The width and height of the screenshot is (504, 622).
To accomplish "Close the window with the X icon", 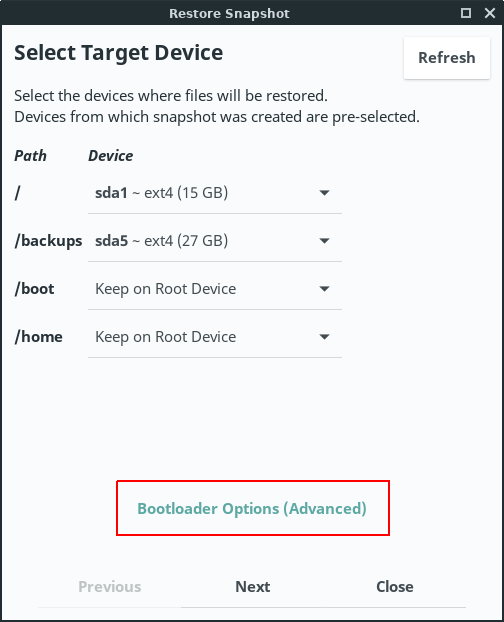I will 490,13.
